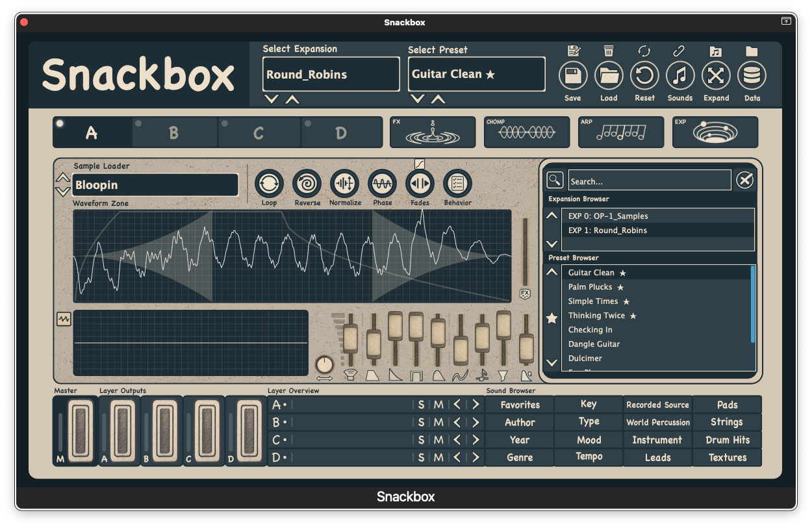The width and height of the screenshot is (812, 528).
Task: Click the Drum Hits category button
Action: click(727, 440)
